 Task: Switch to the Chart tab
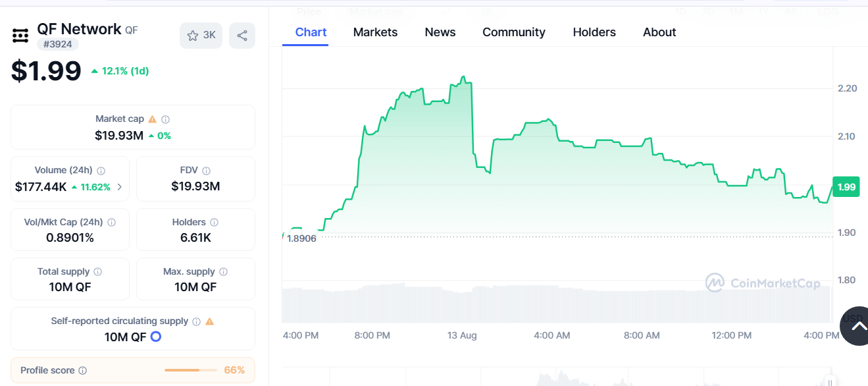(x=311, y=32)
